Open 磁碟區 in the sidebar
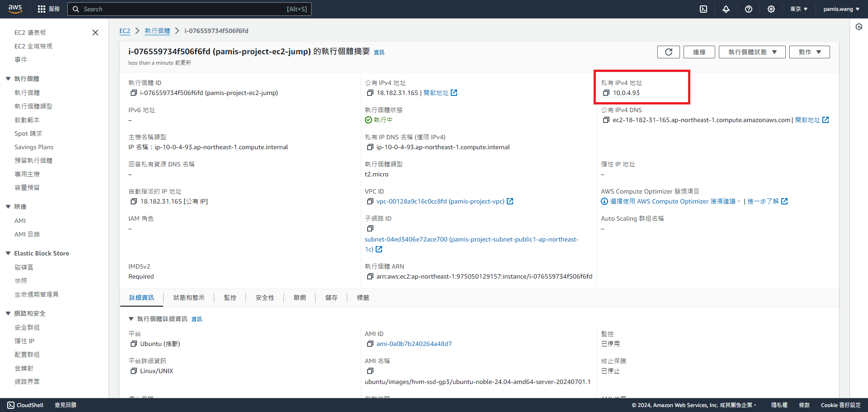This screenshot has height=412, width=868. [24, 267]
